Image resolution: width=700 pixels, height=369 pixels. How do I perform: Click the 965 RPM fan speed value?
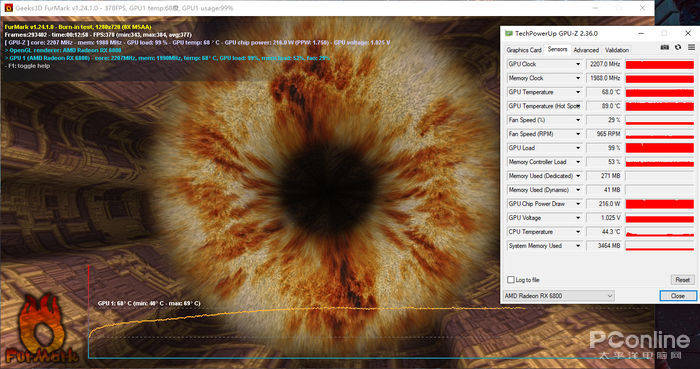[x=604, y=134]
